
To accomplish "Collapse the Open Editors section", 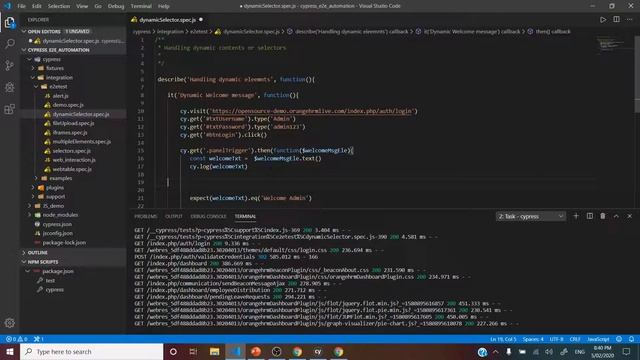I will click(x=73, y=31).
